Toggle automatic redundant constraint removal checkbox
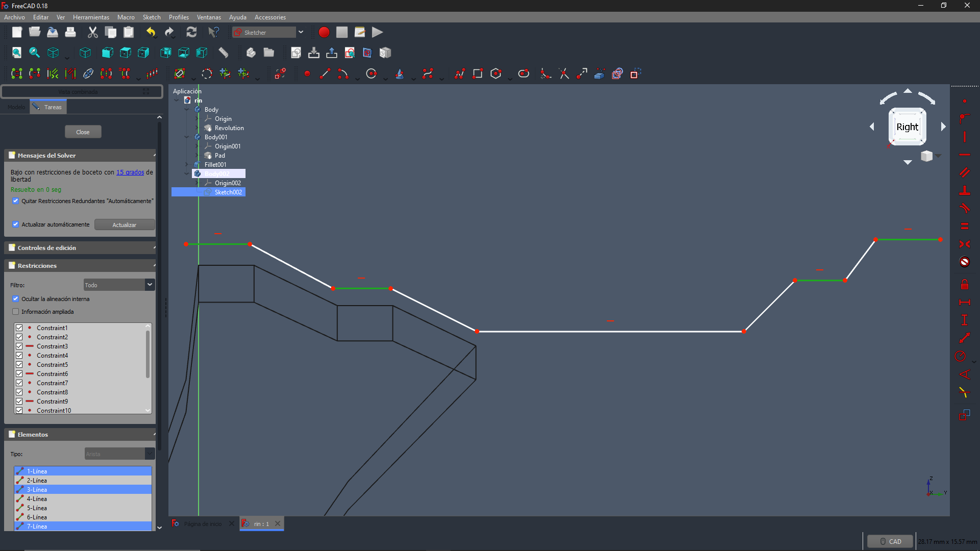980x551 pixels. coord(15,201)
